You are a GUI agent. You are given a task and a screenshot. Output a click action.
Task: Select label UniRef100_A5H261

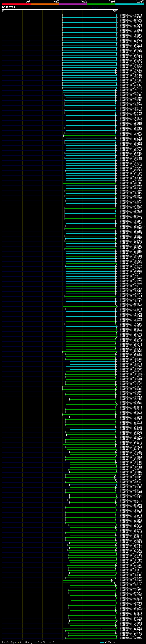131,580
